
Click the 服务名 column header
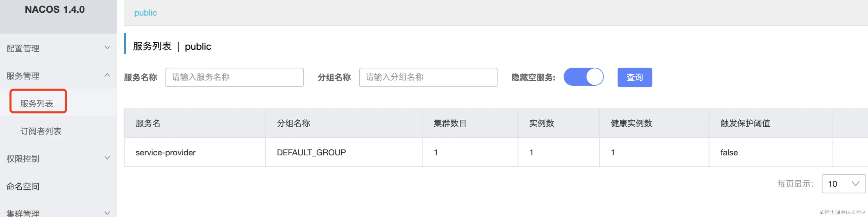pos(148,124)
